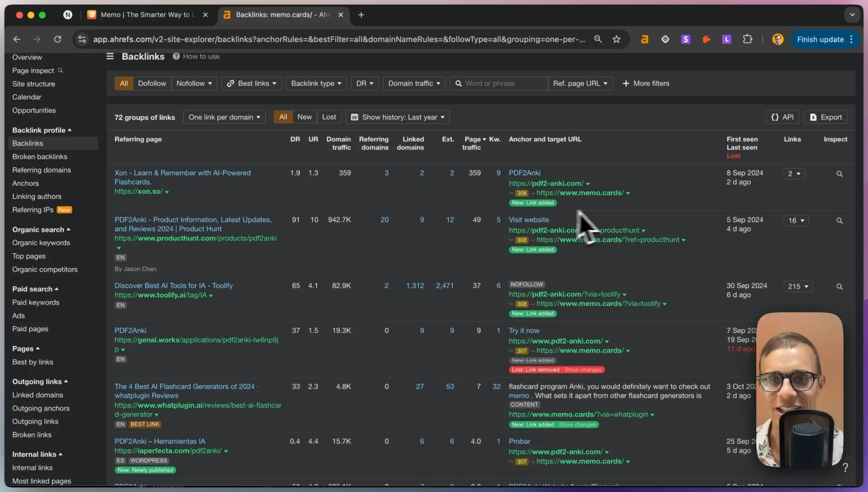Open the Best links dropdown
The image size is (868, 492).
coord(252,83)
